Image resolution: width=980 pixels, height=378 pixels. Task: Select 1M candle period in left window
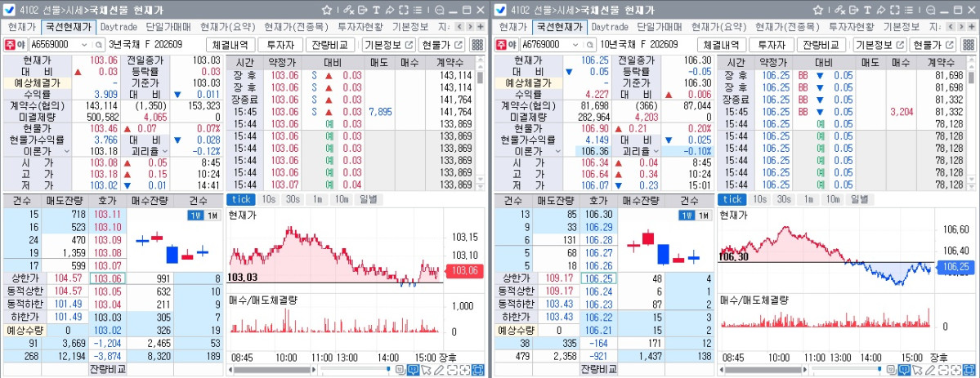[213, 216]
